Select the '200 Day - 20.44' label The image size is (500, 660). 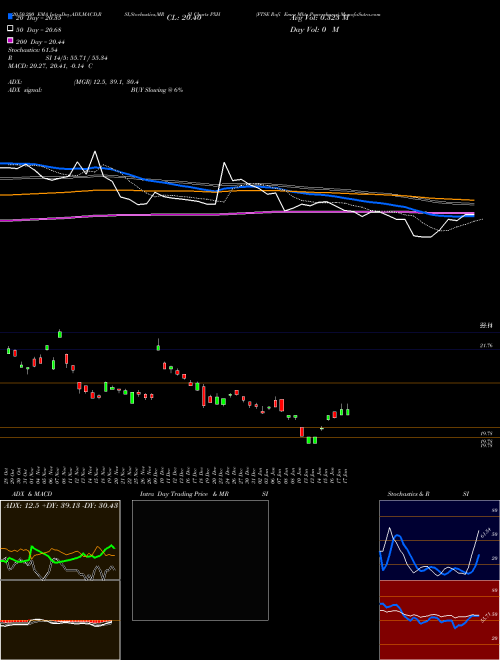coord(40,42)
